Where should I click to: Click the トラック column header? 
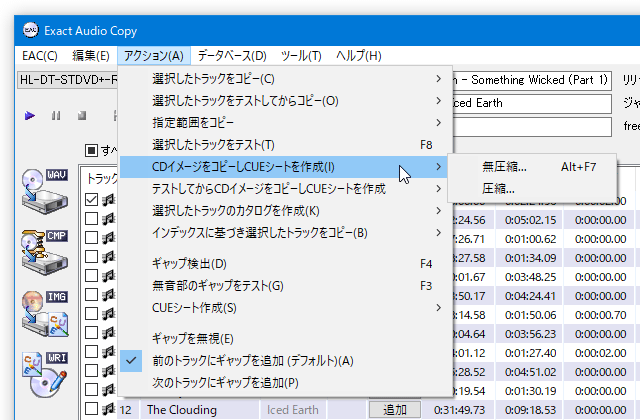(x=102, y=178)
